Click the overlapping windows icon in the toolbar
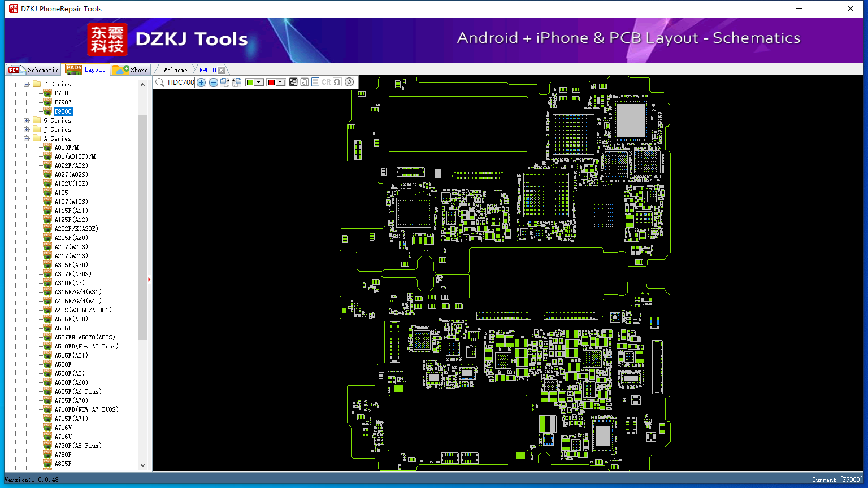This screenshot has width=868, height=488. pyautogui.click(x=293, y=82)
